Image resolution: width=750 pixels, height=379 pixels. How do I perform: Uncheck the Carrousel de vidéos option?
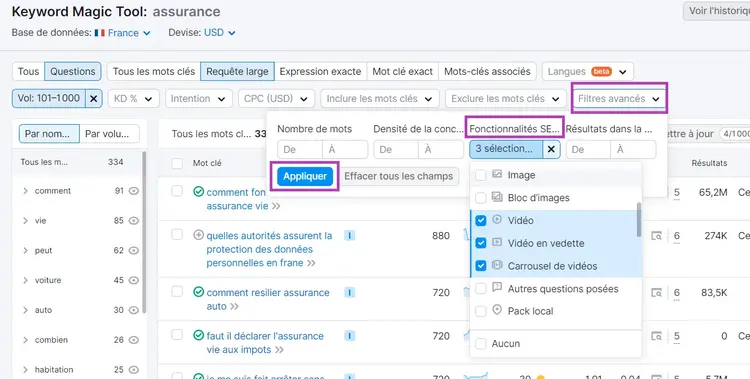(x=481, y=266)
